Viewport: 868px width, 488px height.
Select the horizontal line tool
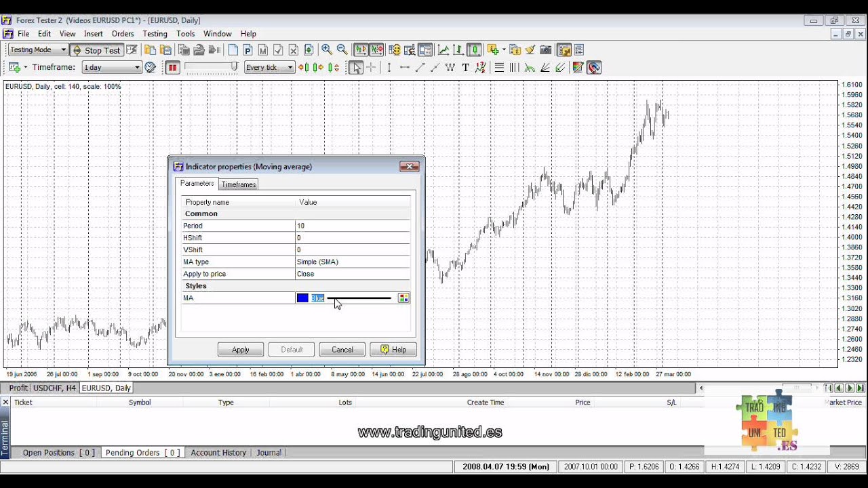[x=405, y=67]
